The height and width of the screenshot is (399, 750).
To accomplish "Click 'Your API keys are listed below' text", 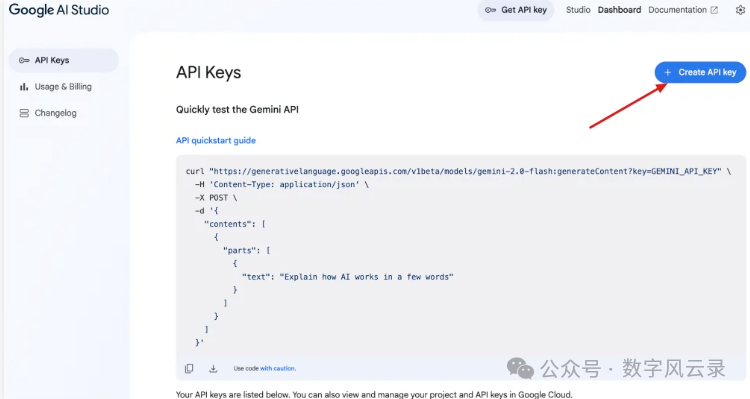I will coord(374,395).
